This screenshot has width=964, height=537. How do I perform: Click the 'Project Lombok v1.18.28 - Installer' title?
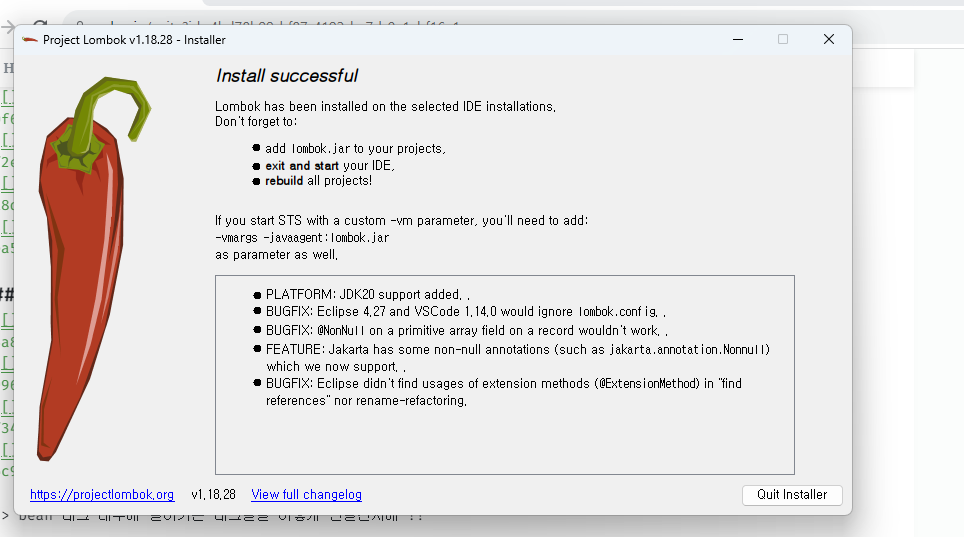tap(134, 40)
